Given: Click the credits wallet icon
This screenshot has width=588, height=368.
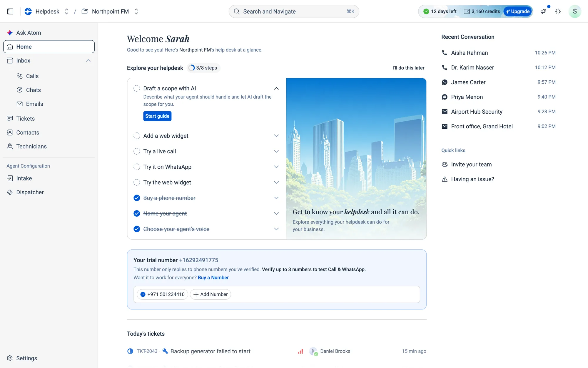Looking at the screenshot, I should tap(467, 11).
